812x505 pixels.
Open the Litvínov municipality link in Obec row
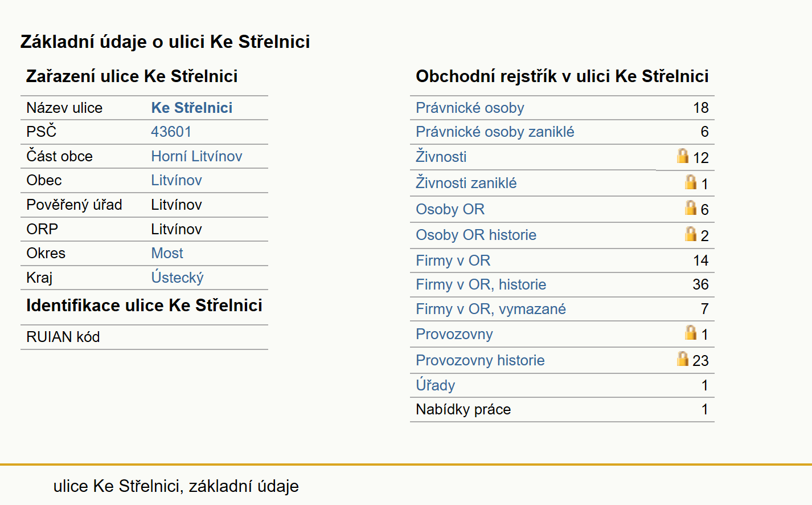tap(177, 180)
